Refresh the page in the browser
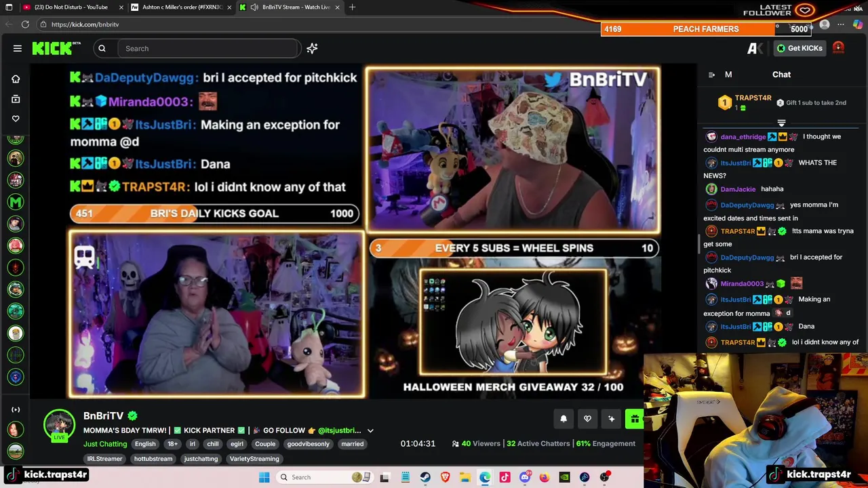 pos(25,24)
